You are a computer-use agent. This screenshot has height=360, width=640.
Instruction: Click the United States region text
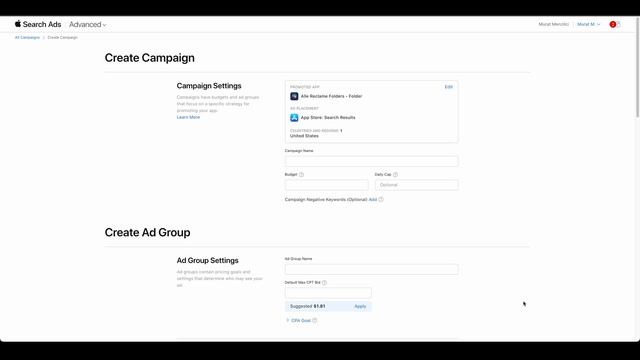coord(304,136)
